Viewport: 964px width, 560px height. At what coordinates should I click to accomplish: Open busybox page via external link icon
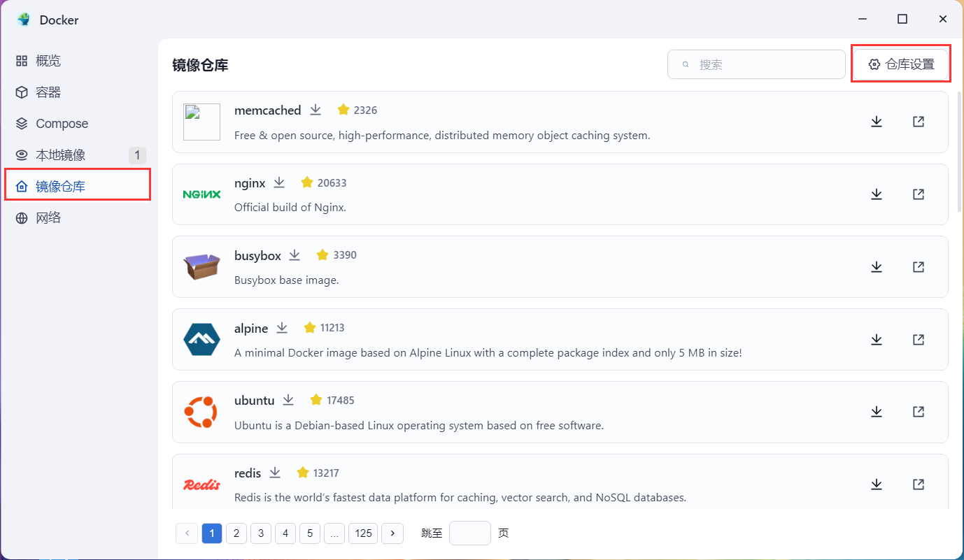(918, 266)
